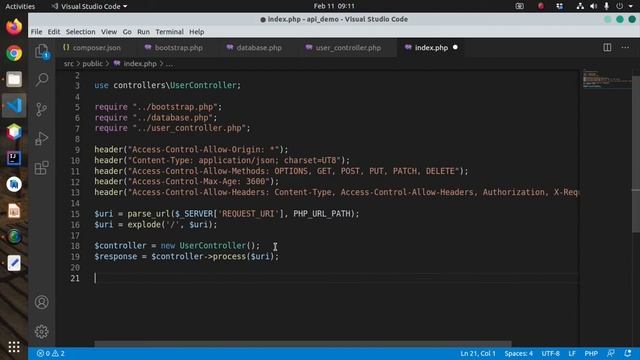The height and width of the screenshot is (360, 640).
Task: Click the errors and warnings indicator
Action: tap(51, 353)
